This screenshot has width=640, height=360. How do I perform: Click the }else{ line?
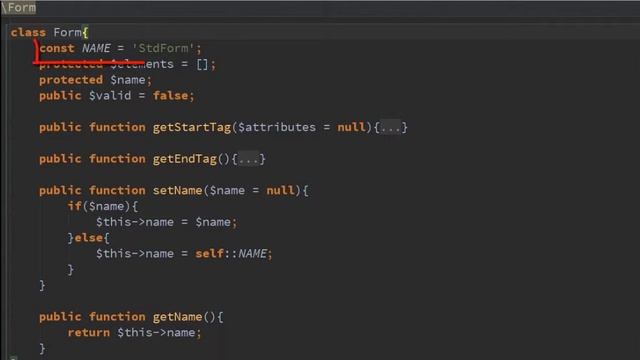pos(89,238)
